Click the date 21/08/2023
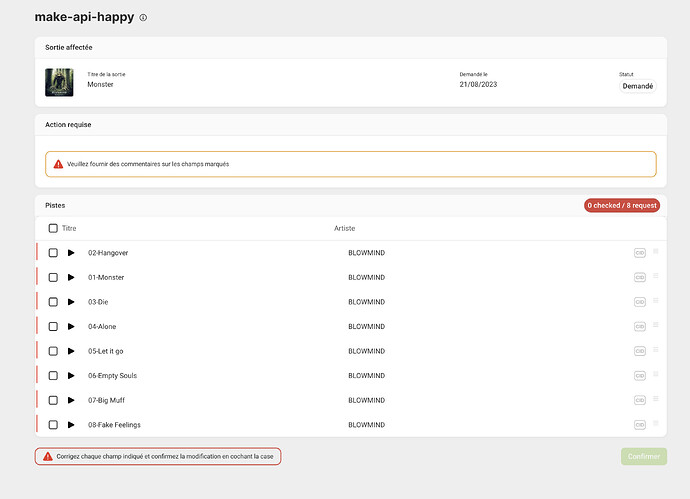The width and height of the screenshot is (690, 499). tap(478, 84)
